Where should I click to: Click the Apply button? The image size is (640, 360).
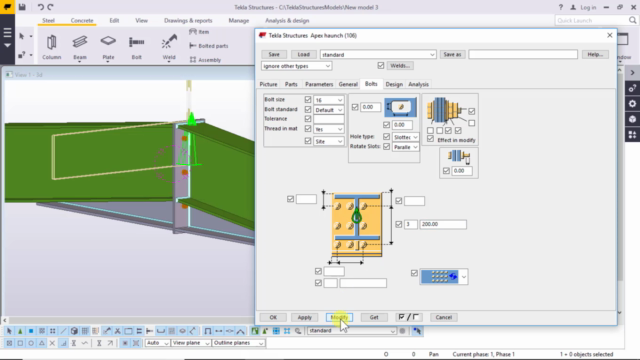pos(304,317)
